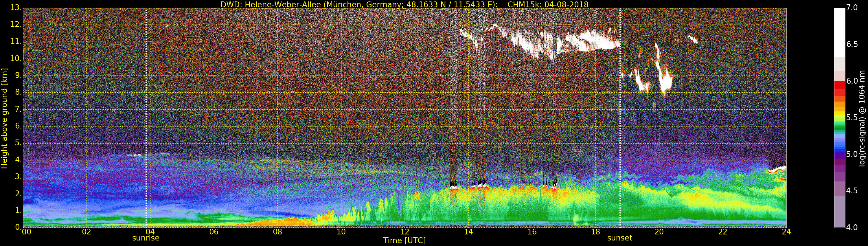Image resolution: width=868 pixels, height=246 pixels.
Task: Click the '13.' height axis tick label
Action: click(16, 8)
